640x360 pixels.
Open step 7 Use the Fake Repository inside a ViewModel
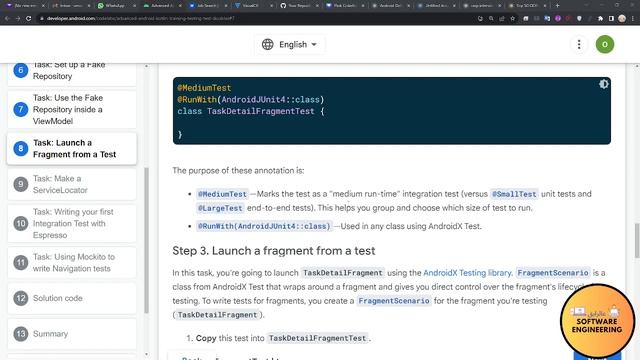[x=72, y=109]
